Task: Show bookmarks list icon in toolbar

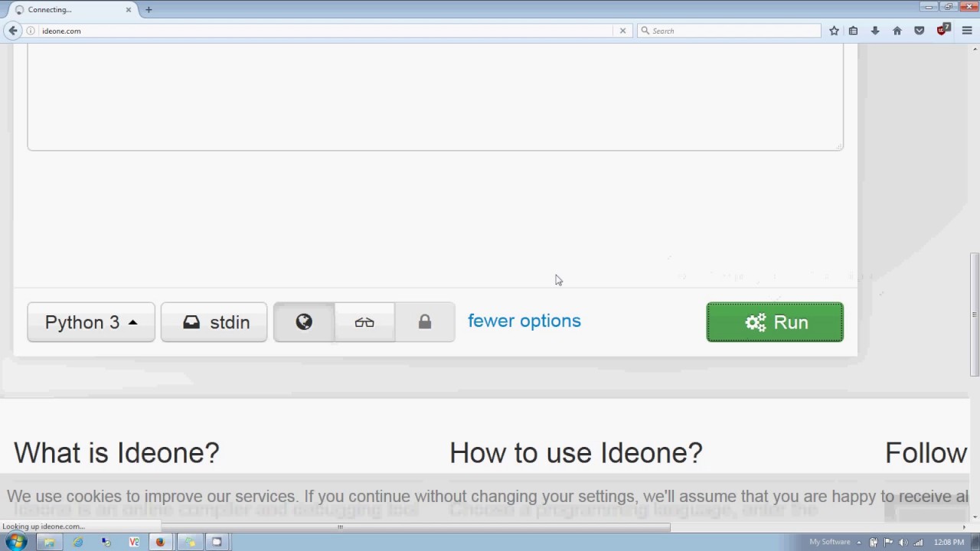Action: click(x=853, y=31)
